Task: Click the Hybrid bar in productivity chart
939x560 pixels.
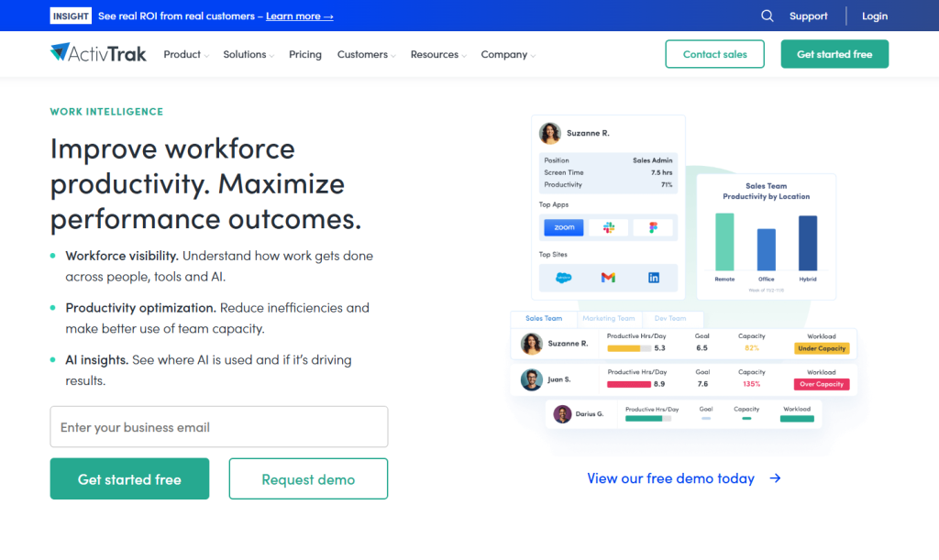Action: pyautogui.click(x=807, y=244)
